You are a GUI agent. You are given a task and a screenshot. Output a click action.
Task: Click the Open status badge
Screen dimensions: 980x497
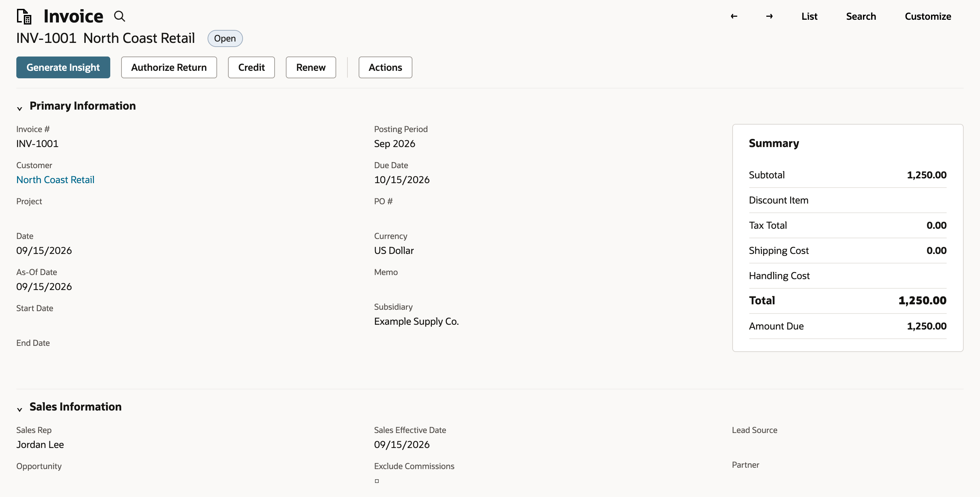tap(225, 38)
